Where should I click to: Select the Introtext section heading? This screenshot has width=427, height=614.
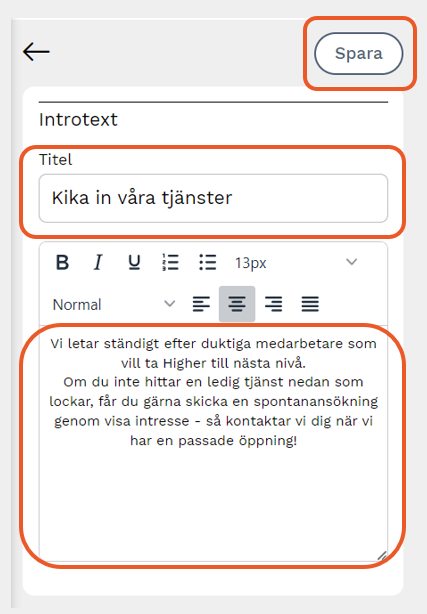pos(78,119)
